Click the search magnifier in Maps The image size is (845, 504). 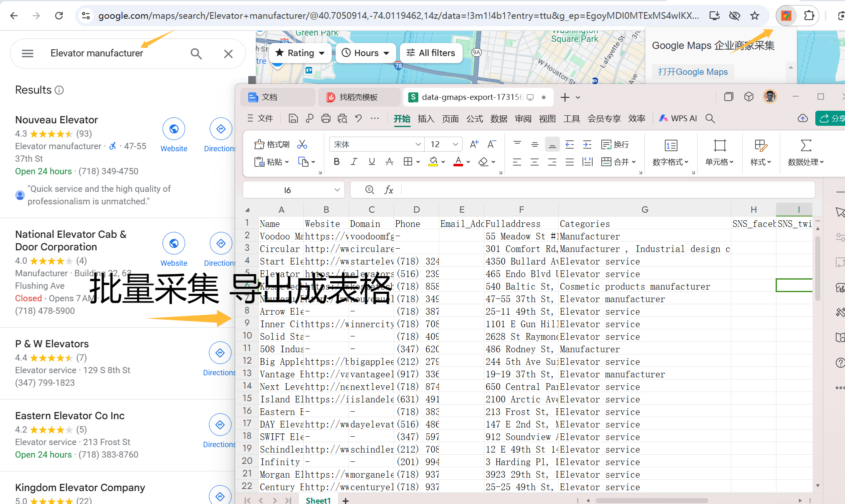click(196, 53)
